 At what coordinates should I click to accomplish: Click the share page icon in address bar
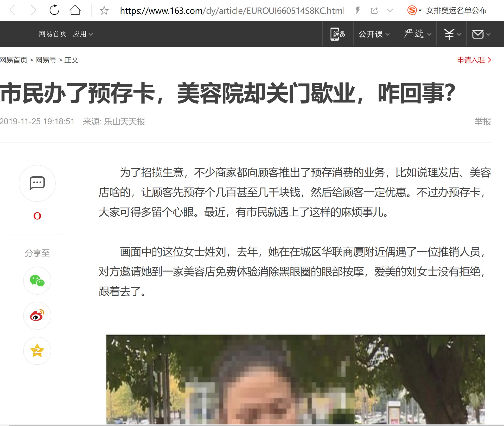coord(374,10)
